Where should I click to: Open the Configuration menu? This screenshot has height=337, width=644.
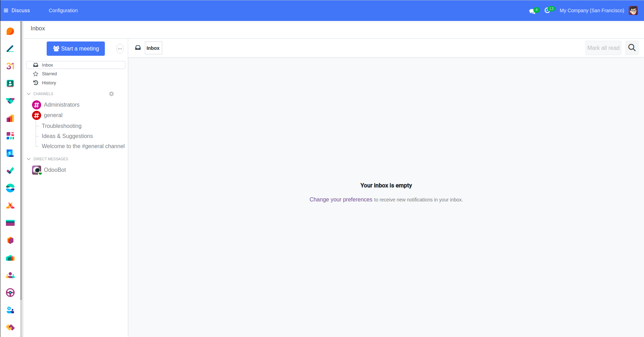pyautogui.click(x=63, y=10)
